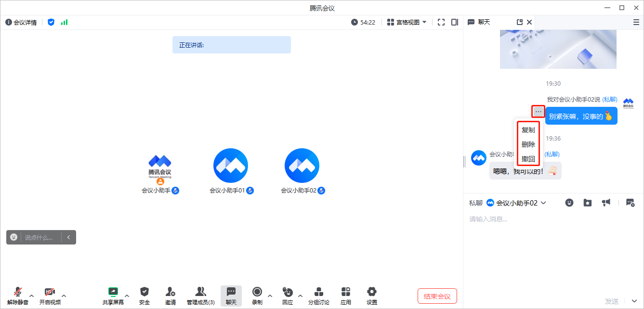Click the megaphone announcement icon
644x309 pixels.
[x=606, y=203]
